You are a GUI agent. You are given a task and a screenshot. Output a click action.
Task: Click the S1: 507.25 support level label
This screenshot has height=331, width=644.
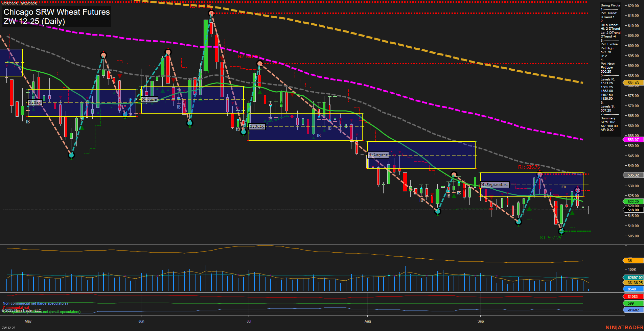click(551, 238)
